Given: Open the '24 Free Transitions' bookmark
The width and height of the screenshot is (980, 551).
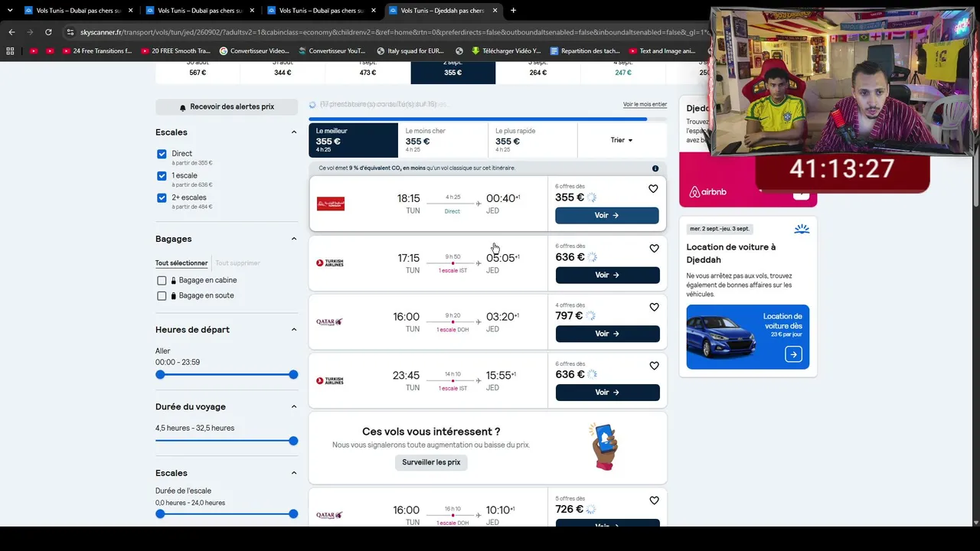Looking at the screenshot, I should [97, 51].
